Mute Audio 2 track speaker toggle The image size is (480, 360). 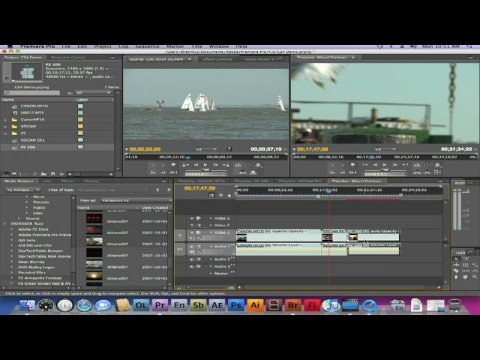(192, 259)
